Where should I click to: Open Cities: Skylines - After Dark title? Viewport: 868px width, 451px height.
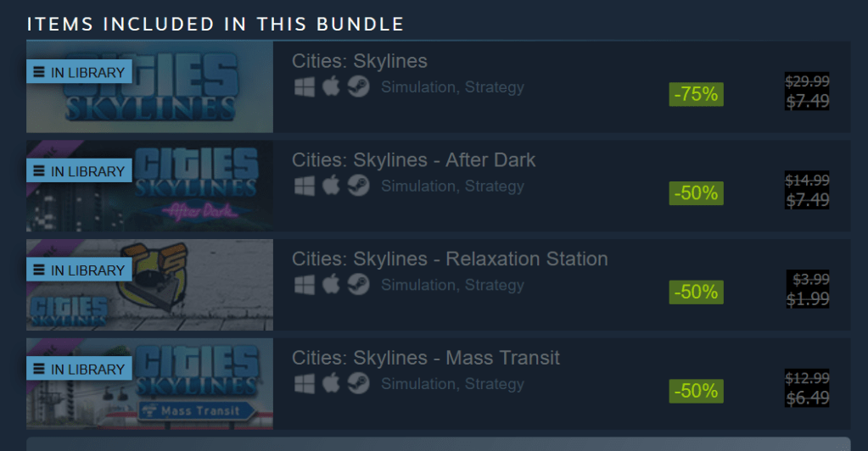pyautogui.click(x=413, y=160)
